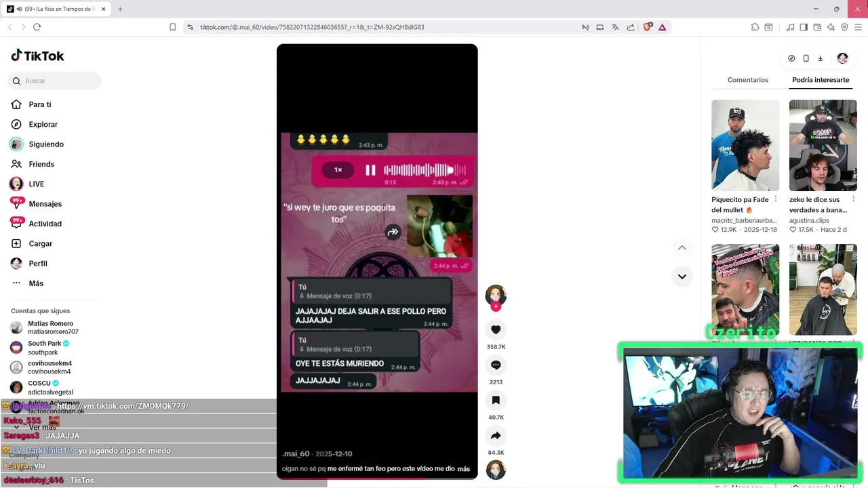Open the creator avatar beside video

point(496,295)
